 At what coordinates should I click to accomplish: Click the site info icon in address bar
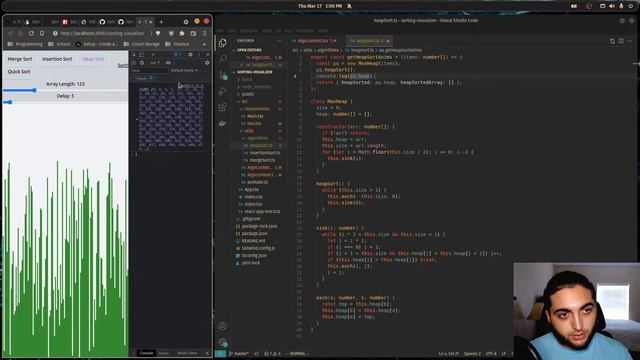tap(55, 33)
